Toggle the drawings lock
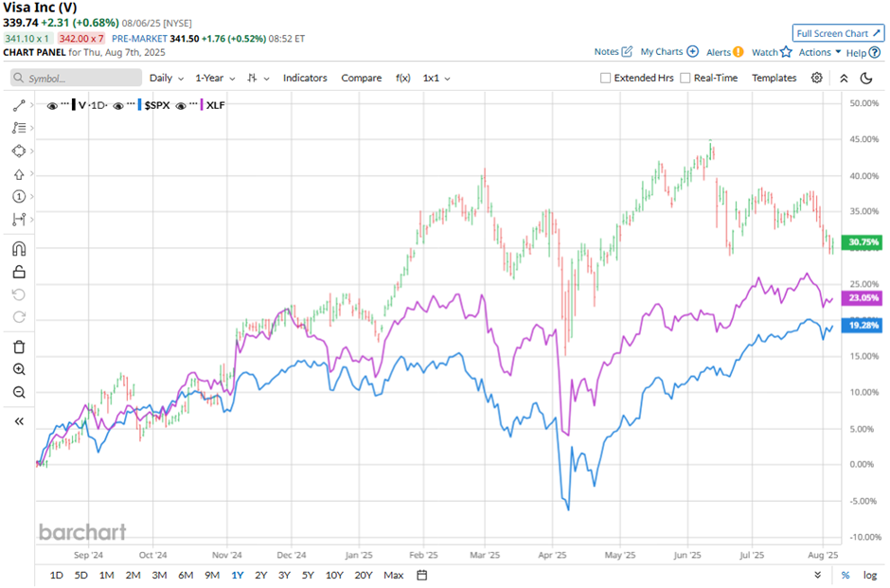The height and width of the screenshot is (588, 890). [x=19, y=272]
